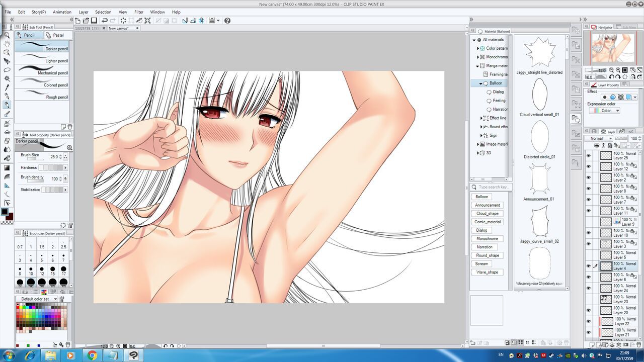Expand the Color pattern folder
The width and height of the screenshot is (644, 362).
478,48
